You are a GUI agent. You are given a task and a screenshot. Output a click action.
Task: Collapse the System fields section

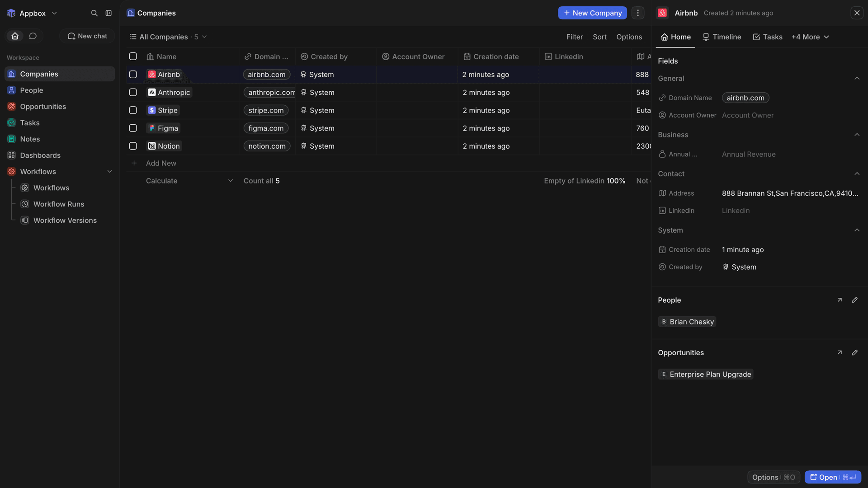point(857,230)
